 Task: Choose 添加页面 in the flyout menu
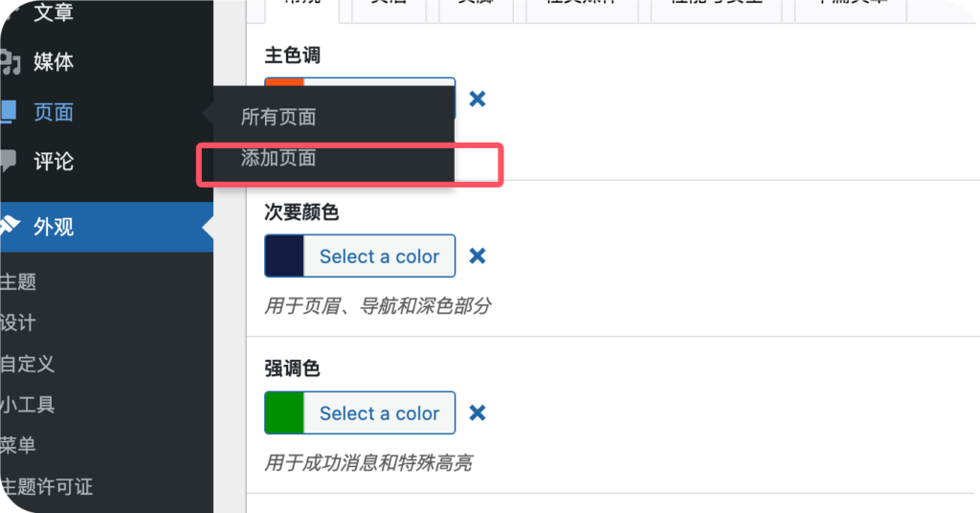point(278,158)
